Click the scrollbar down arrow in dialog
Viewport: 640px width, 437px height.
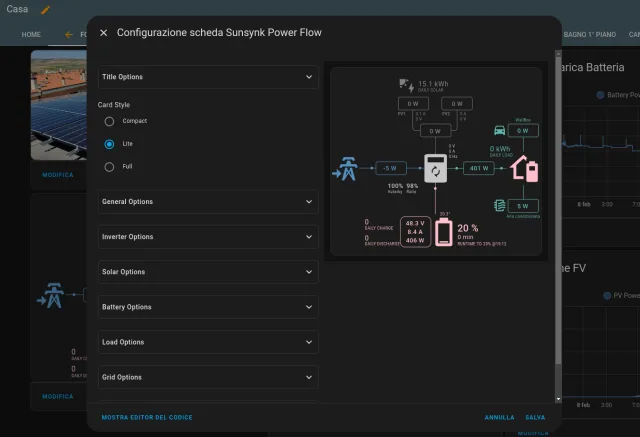click(x=558, y=399)
